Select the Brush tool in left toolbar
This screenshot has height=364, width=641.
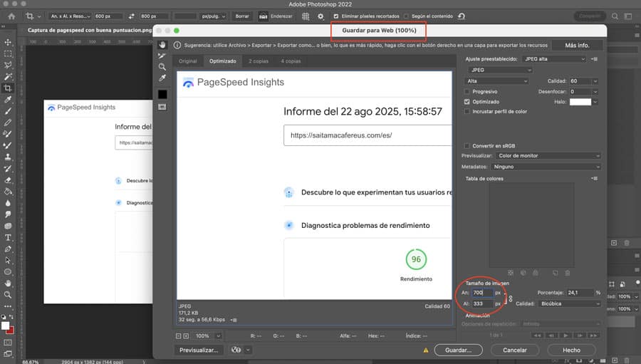tap(8, 111)
